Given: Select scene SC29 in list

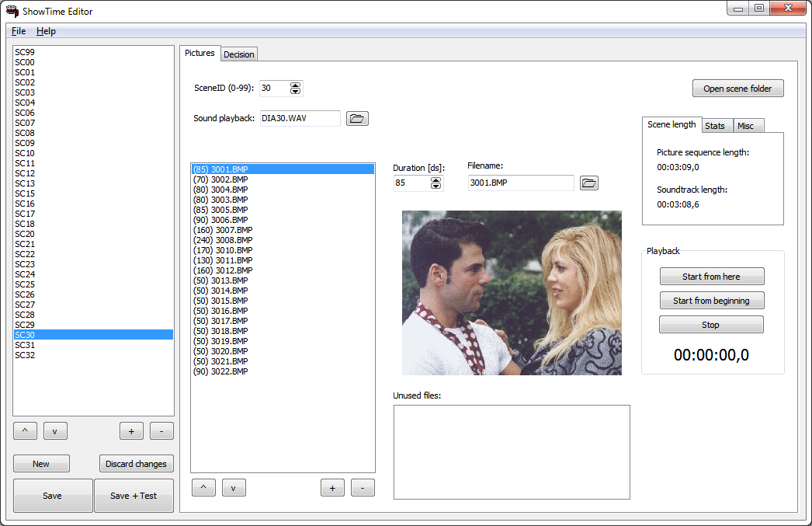Looking at the screenshot, I should pyautogui.click(x=94, y=325).
